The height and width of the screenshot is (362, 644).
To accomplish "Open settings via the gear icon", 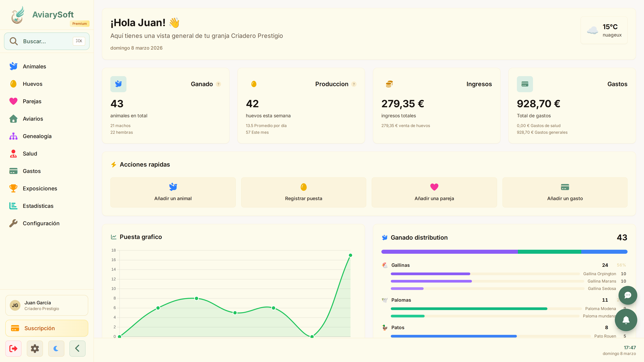I will [x=35, y=349].
